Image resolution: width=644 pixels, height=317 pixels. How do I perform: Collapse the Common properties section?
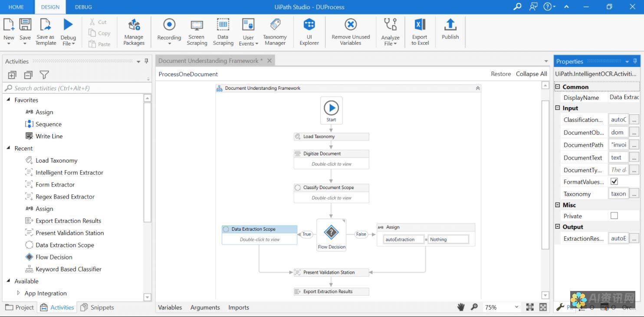pyautogui.click(x=558, y=86)
